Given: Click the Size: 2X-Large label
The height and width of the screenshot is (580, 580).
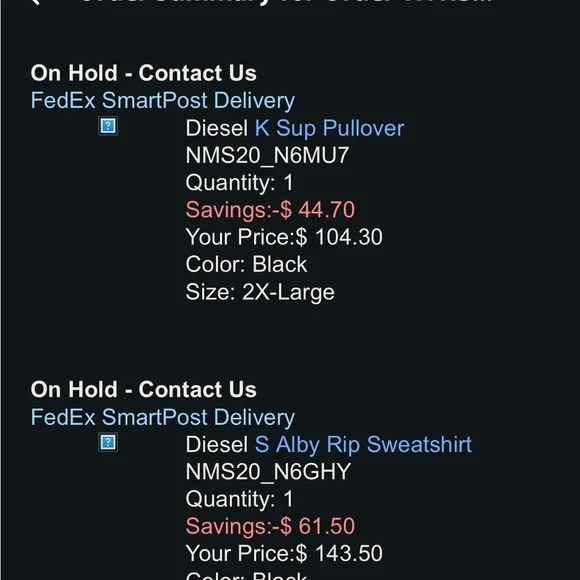Looking at the screenshot, I should click(x=260, y=293).
